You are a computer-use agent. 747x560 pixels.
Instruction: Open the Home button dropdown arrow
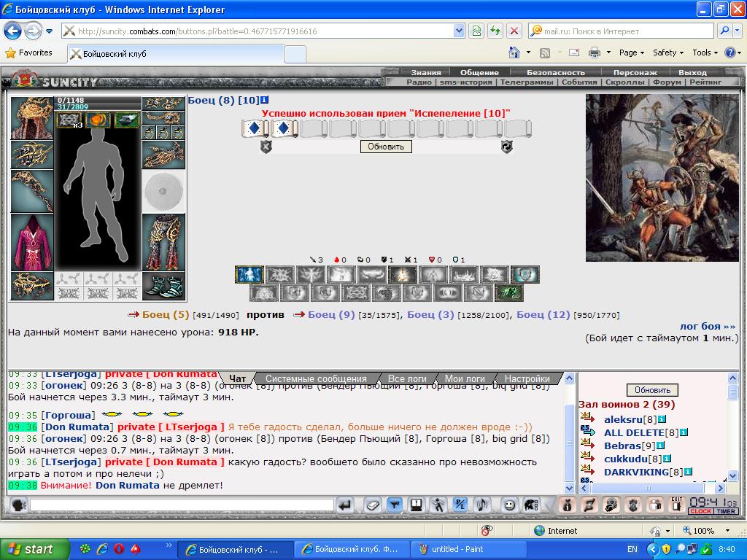528,52
